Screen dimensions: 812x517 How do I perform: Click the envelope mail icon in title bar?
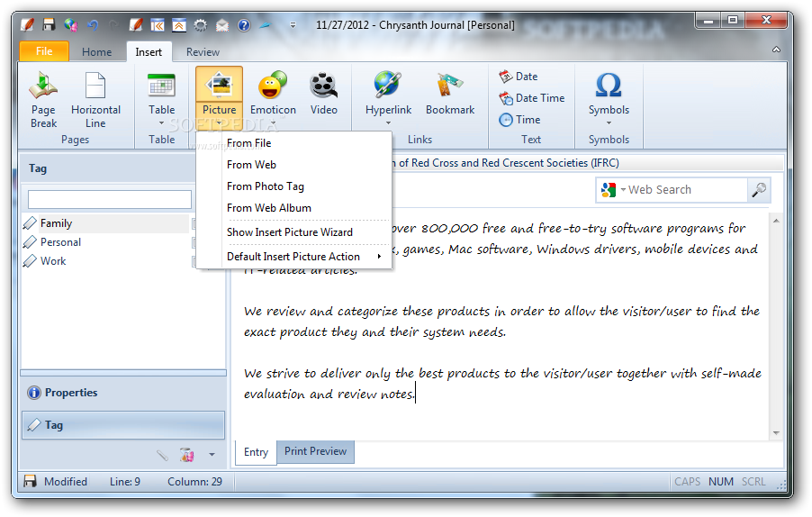pyautogui.click(x=222, y=24)
